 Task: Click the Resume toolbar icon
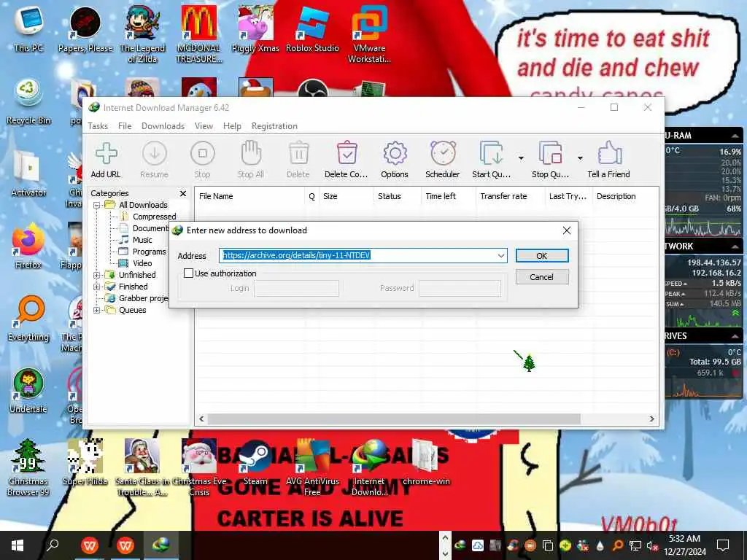coord(155,154)
